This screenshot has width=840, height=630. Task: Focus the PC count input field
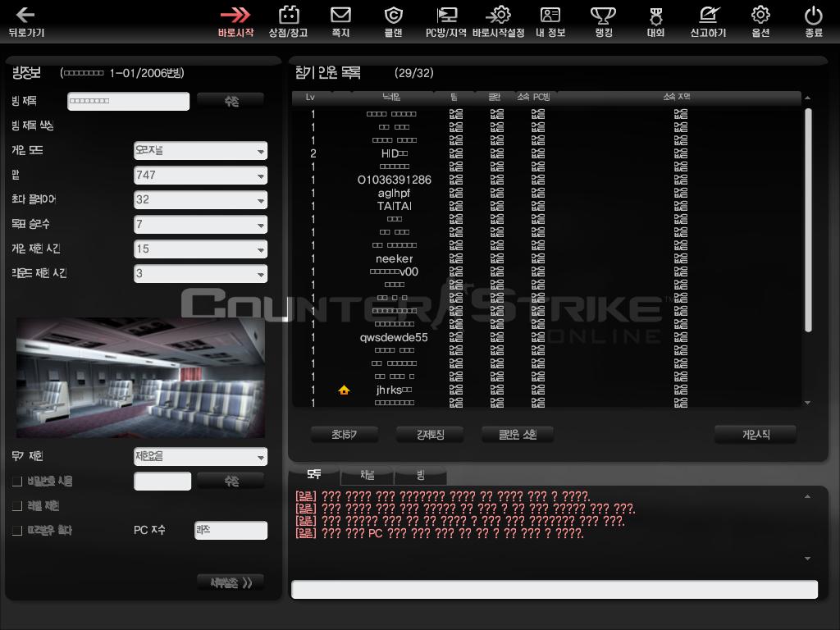[231, 531]
